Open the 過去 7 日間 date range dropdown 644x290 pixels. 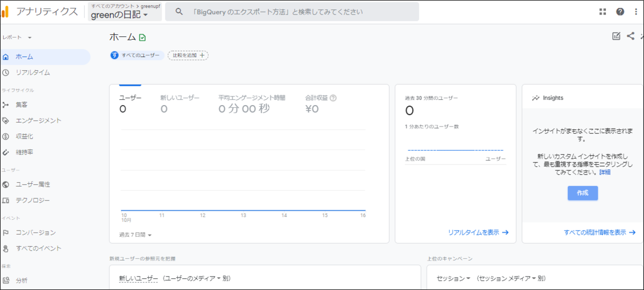[x=135, y=235]
